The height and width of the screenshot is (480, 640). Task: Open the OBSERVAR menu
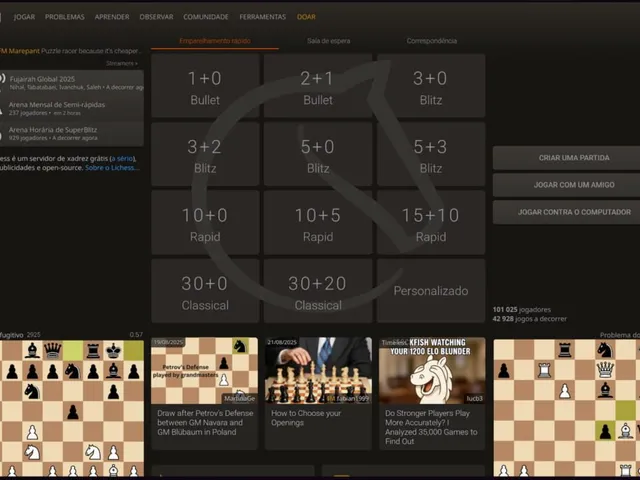point(156,17)
